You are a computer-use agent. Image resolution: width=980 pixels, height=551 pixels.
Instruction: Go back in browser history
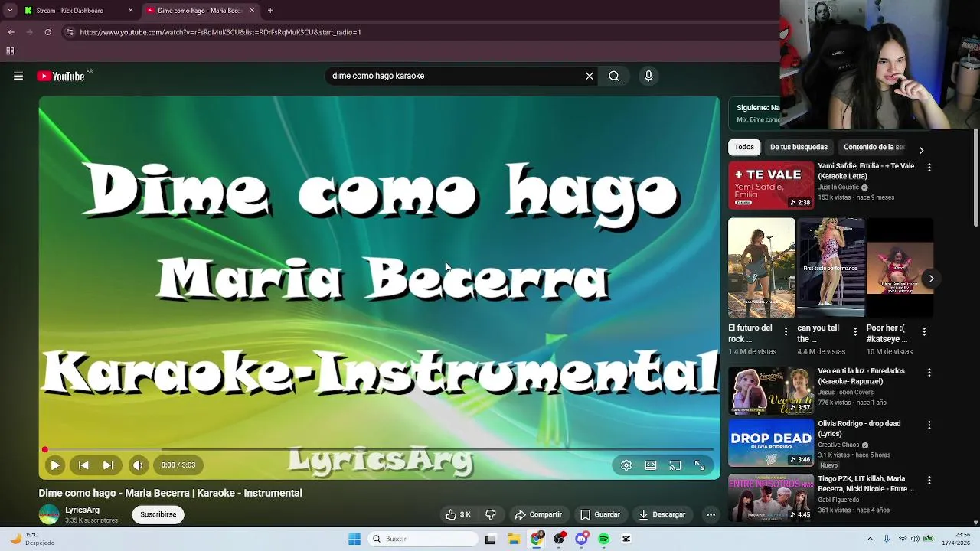point(11,32)
